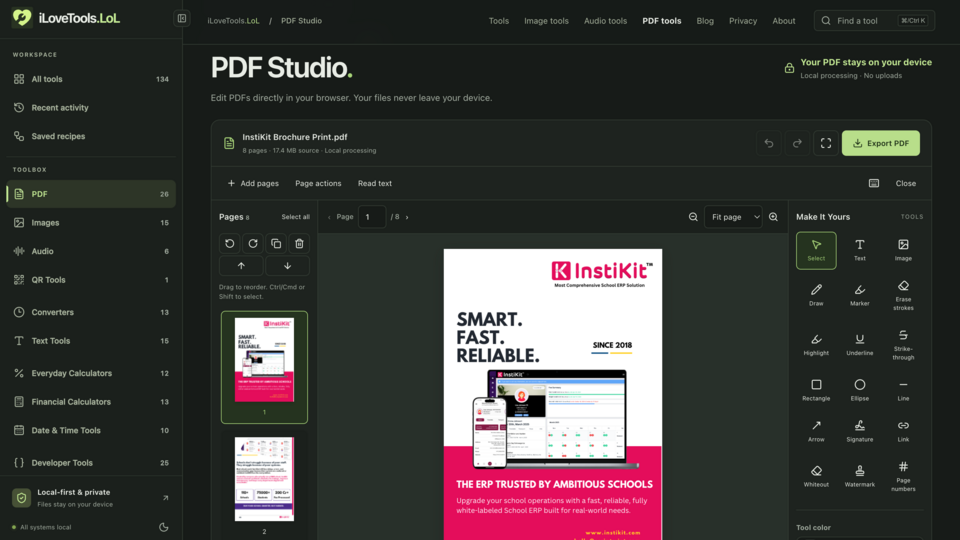
Task: Select the Whiteout tool
Action: point(816,476)
